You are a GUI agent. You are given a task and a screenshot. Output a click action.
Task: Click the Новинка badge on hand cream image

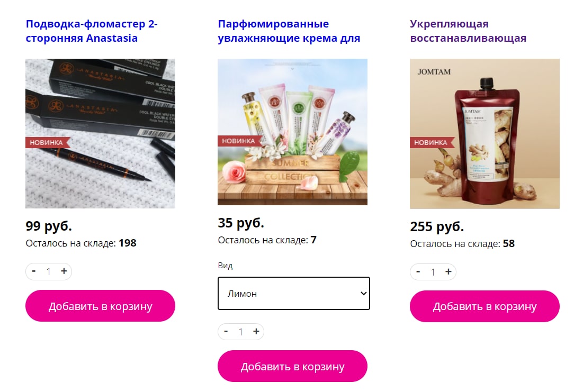[x=239, y=141]
